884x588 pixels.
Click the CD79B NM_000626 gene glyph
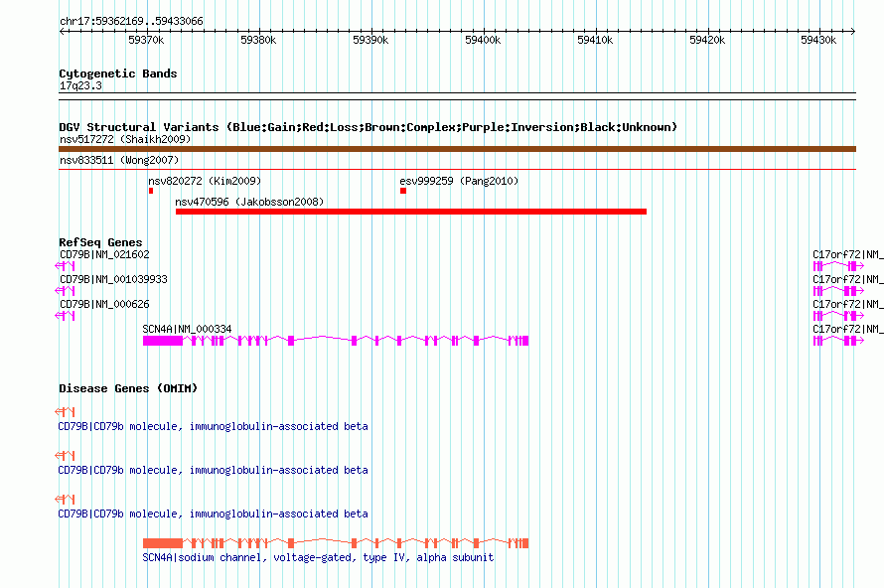pyautogui.click(x=65, y=316)
